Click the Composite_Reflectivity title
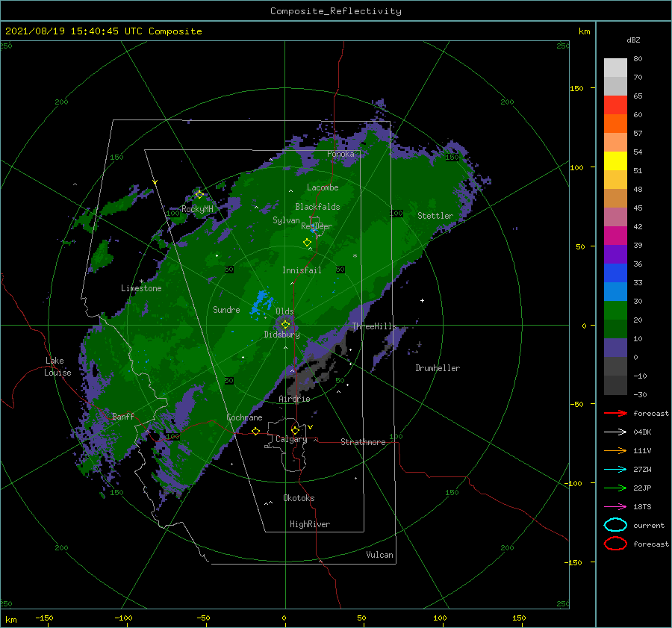672x628 pixels. 336,11
